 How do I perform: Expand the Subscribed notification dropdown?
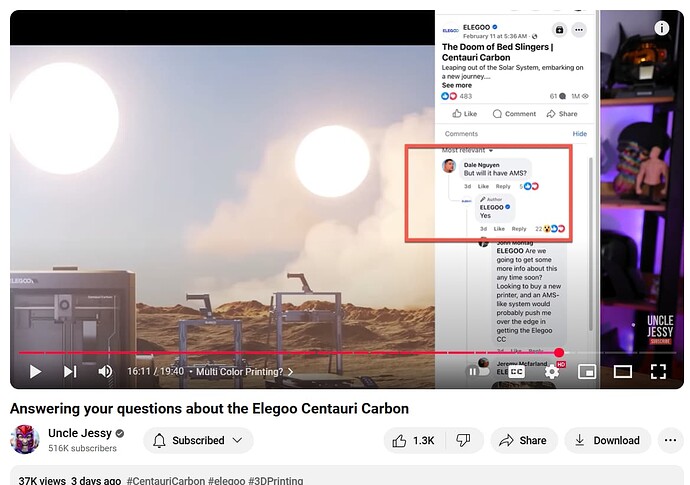pos(198,440)
